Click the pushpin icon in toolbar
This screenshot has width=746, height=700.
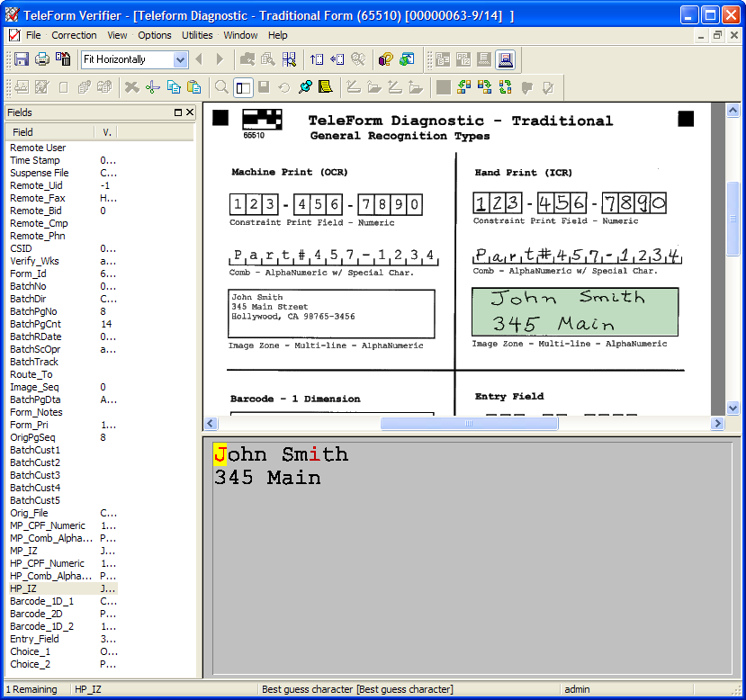click(x=305, y=87)
